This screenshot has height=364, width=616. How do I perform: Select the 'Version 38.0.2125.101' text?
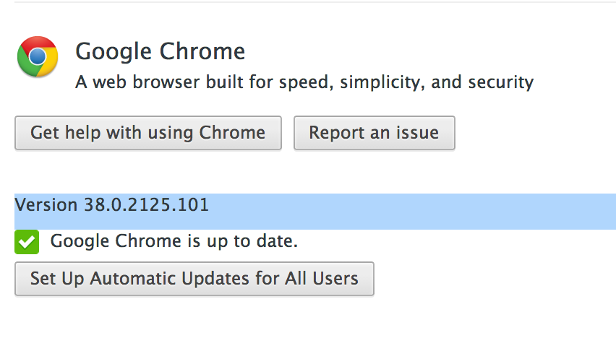(x=111, y=205)
